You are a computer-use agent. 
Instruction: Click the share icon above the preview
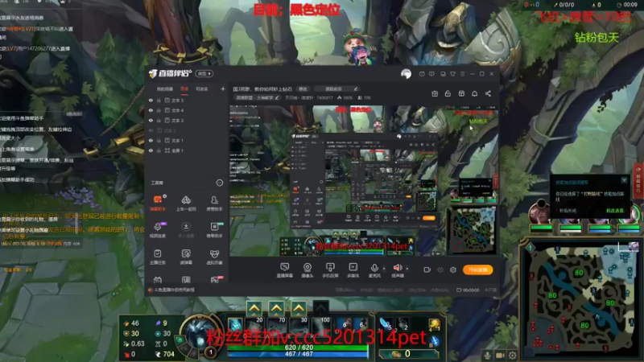[488, 93]
